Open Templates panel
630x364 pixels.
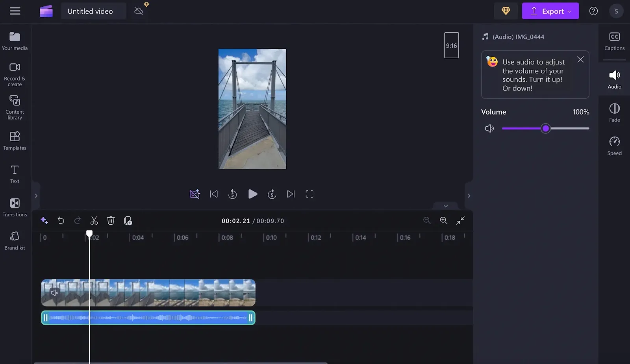click(x=15, y=141)
